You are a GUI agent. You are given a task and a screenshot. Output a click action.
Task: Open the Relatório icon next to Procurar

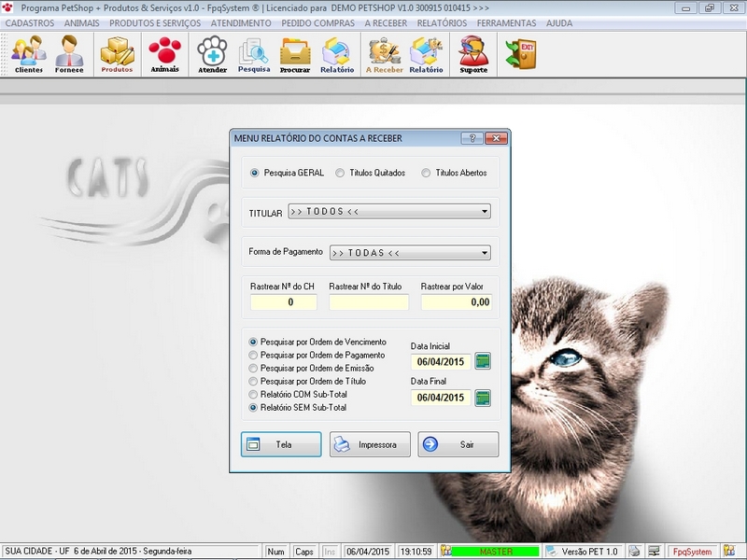337,54
